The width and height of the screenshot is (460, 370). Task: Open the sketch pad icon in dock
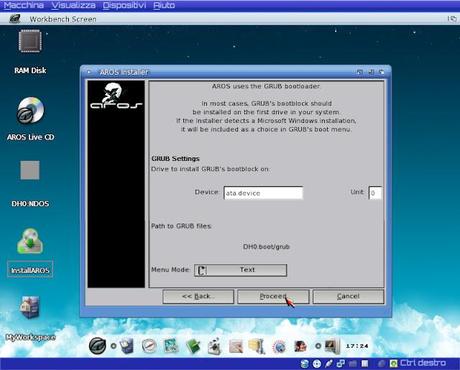coord(236,347)
